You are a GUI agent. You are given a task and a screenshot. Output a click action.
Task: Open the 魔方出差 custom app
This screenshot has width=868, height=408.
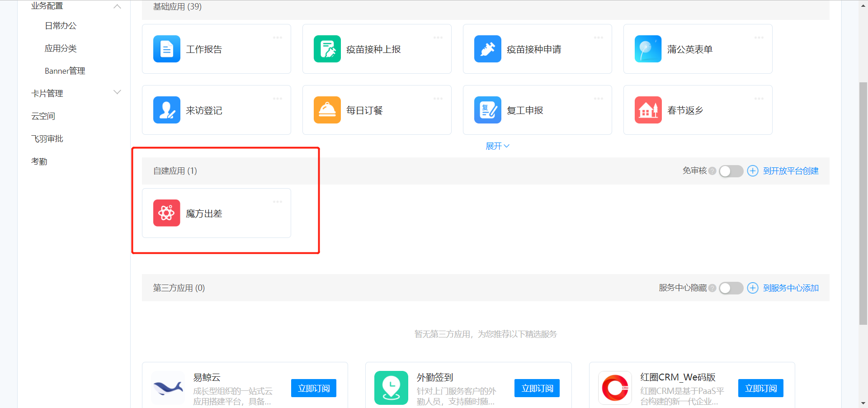(204, 213)
